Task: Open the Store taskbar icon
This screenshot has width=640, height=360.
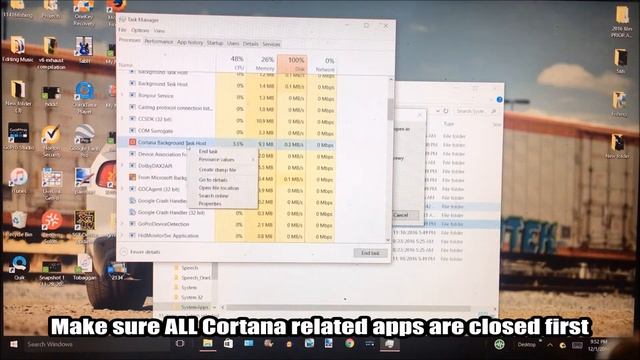Action: [x=228, y=344]
